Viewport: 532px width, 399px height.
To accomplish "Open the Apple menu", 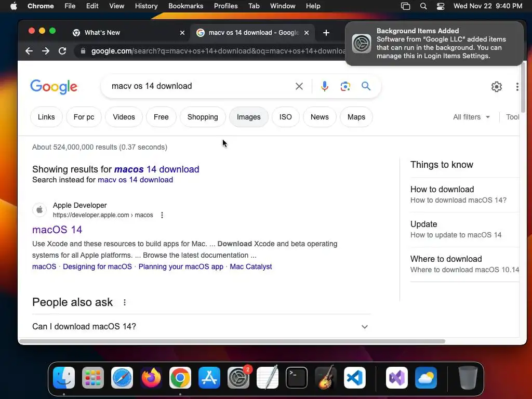I will (14, 6).
